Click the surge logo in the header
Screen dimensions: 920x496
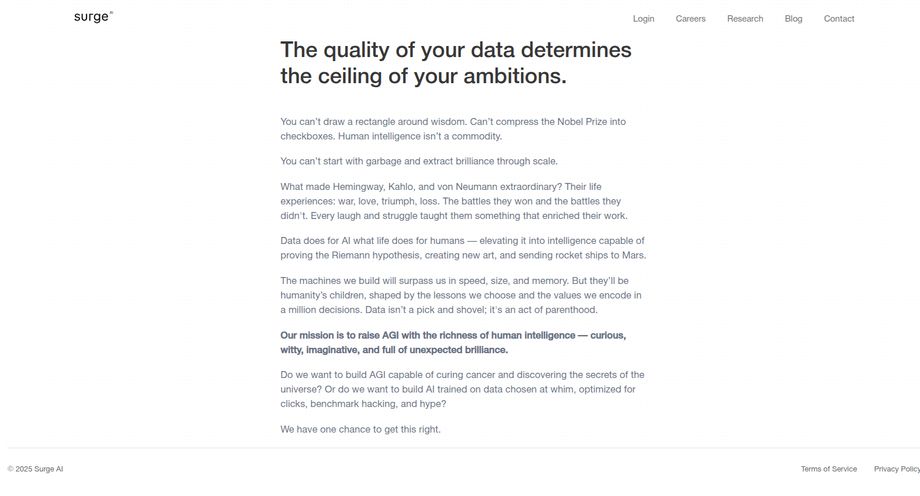click(x=93, y=17)
